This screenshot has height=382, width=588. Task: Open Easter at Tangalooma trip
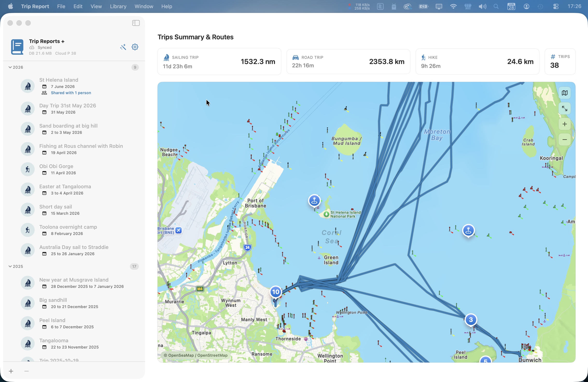click(74, 190)
